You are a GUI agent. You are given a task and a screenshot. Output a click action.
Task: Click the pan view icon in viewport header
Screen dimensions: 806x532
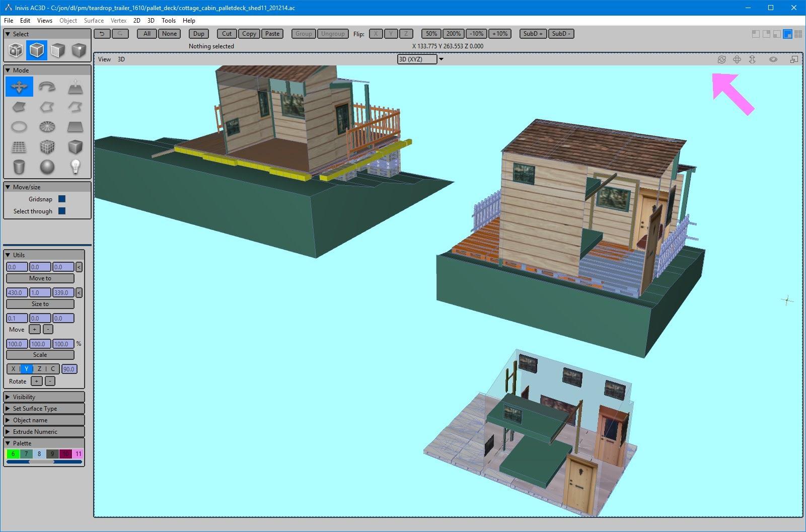click(737, 59)
